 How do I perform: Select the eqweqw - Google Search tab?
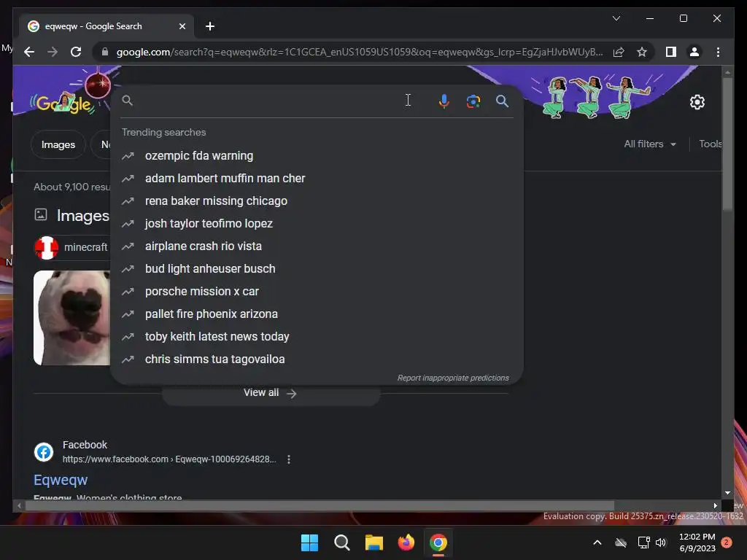pyautogui.click(x=107, y=26)
